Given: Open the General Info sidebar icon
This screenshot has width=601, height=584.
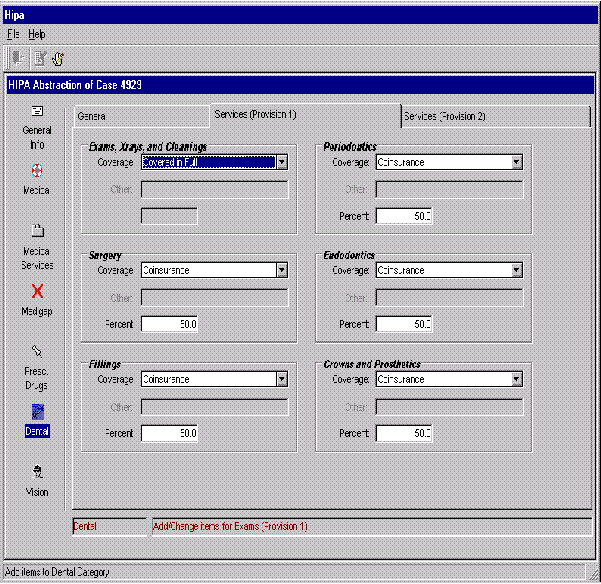Looking at the screenshot, I should pyautogui.click(x=36, y=112).
